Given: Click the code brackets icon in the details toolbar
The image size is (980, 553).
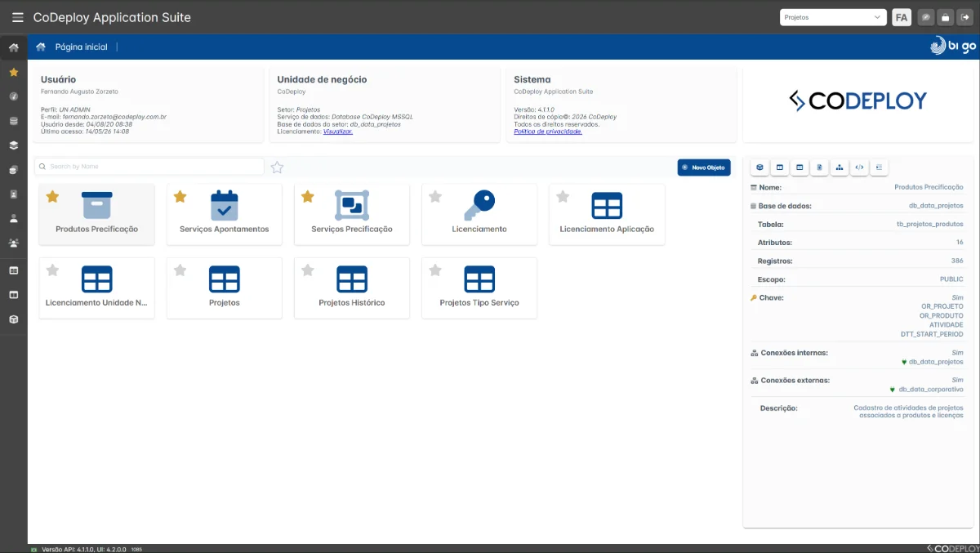Looking at the screenshot, I should pos(859,167).
